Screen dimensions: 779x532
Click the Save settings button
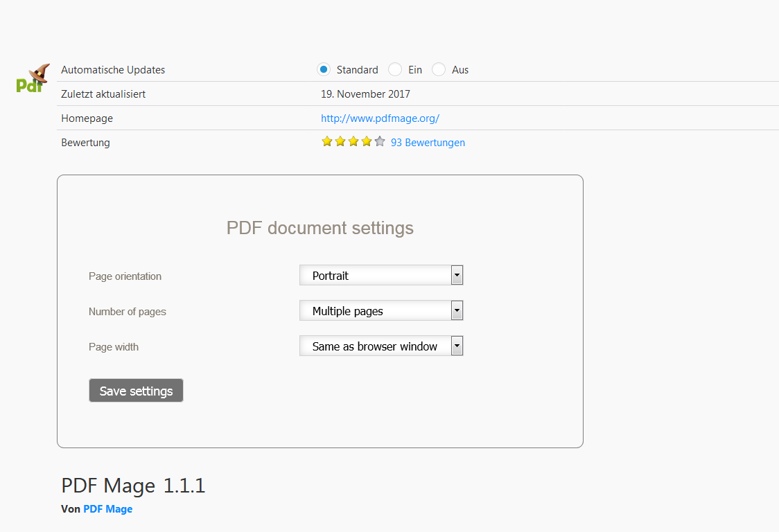[x=136, y=391]
